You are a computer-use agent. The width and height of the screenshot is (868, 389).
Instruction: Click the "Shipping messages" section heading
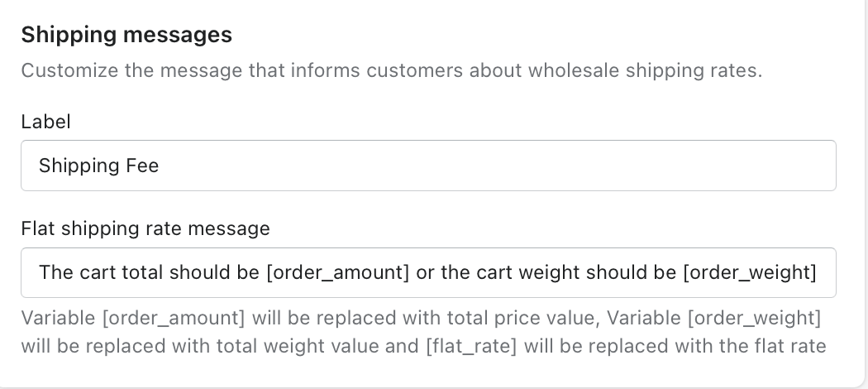click(126, 35)
